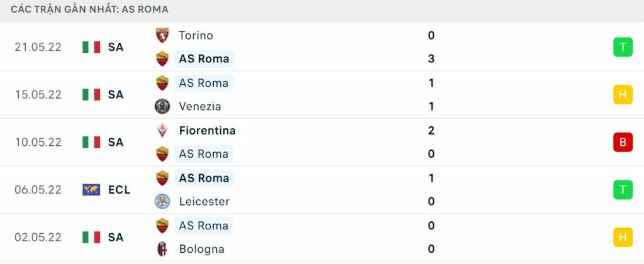The height and width of the screenshot is (264, 644).
Task: Select the 15.05.22 match date
Action: point(38,94)
